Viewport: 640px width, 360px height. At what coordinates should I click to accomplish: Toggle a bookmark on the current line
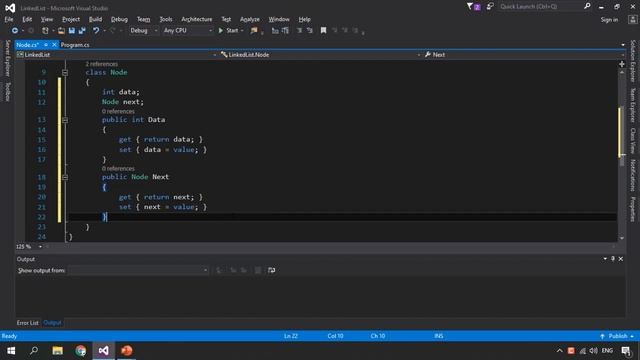tap(323, 31)
